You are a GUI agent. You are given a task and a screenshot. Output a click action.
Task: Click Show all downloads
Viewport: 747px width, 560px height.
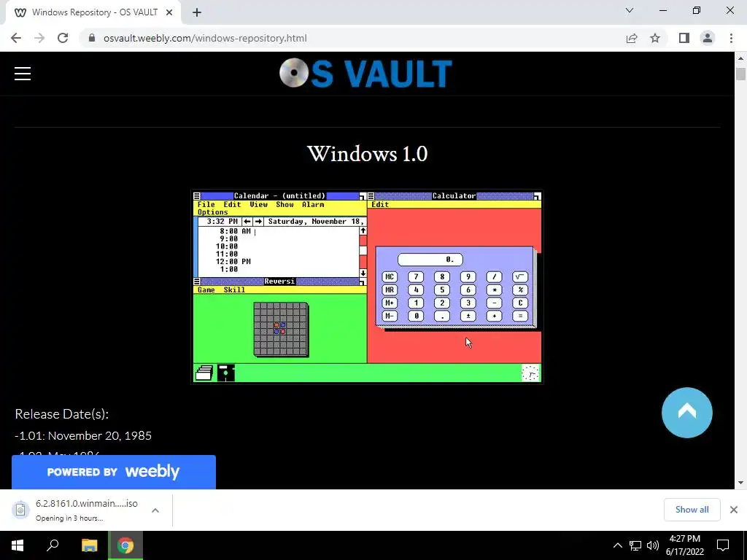(x=692, y=510)
